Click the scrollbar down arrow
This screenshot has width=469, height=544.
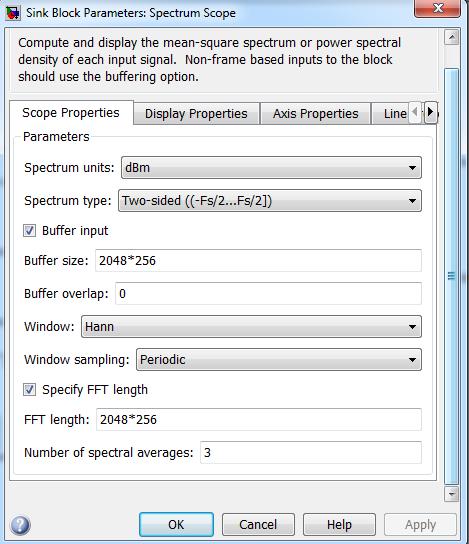[452, 493]
